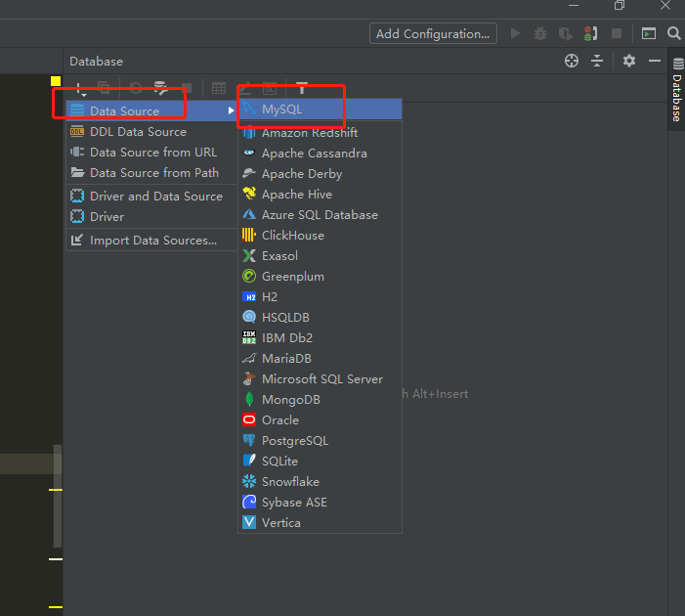This screenshot has width=685, height=616.
Task: Click the crosshair locate icon in Database header
Action: [572, 61]
